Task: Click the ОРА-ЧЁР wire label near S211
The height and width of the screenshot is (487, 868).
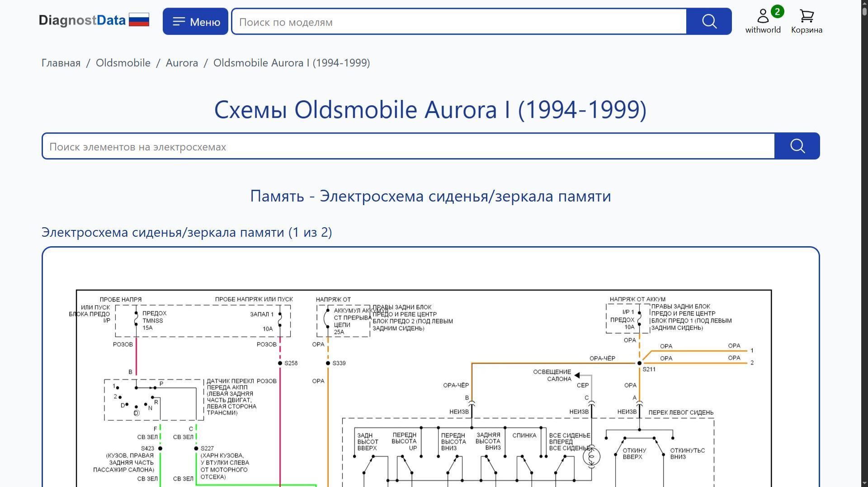Action: 602,358
